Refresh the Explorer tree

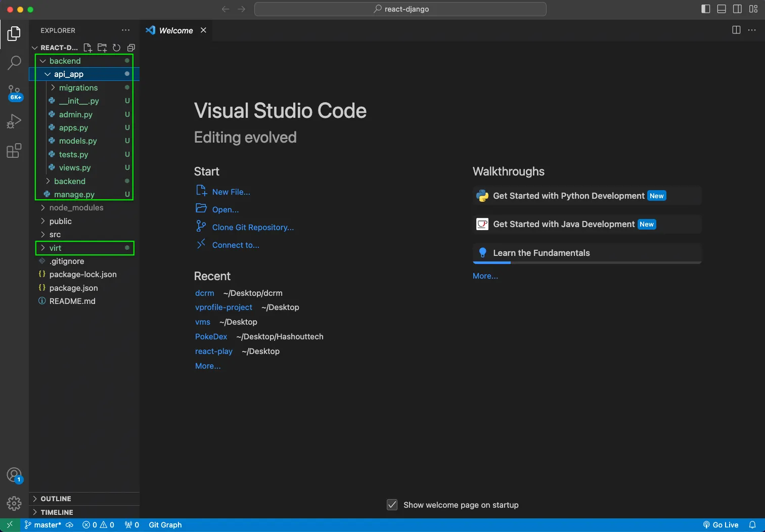pyautogui.click(x=116, y=48)
